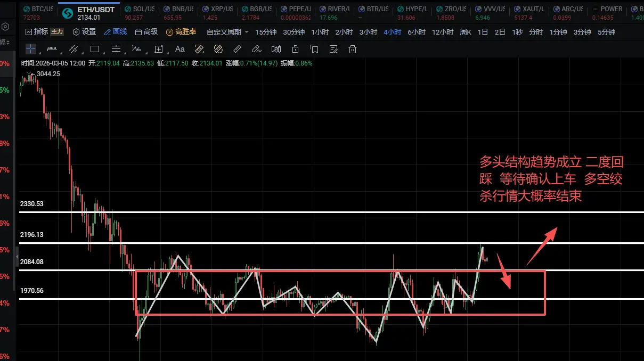644x361 pixels.
Task: Toggle the 画线 drawing toolbar
Action: click(116, 32)
